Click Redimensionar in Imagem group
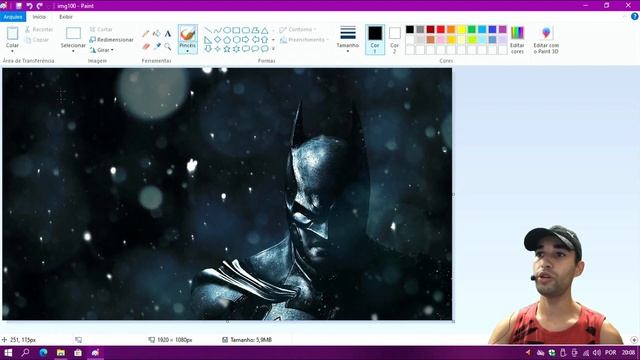Image resolution: width=640 pixels, height=360 pixels. [111, 40]
